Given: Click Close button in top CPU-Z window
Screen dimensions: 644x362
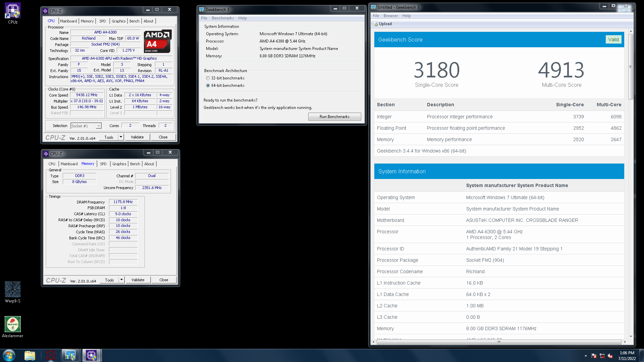Looking at the screenshot, I should point(163,137).
